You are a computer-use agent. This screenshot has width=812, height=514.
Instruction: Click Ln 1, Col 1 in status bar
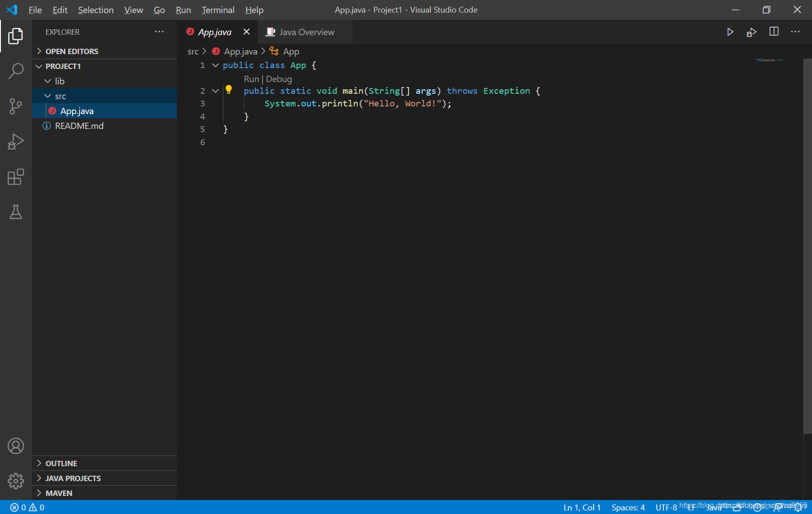point(582,507)
